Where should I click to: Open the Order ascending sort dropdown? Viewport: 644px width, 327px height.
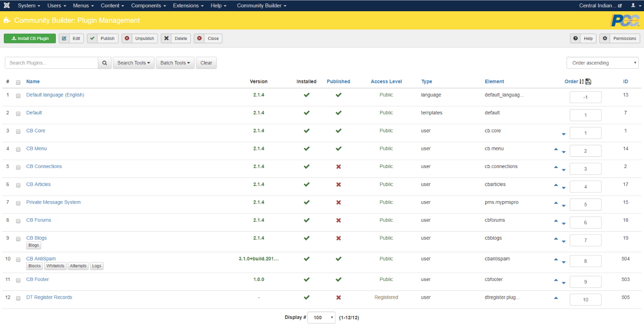pos(602,63)
